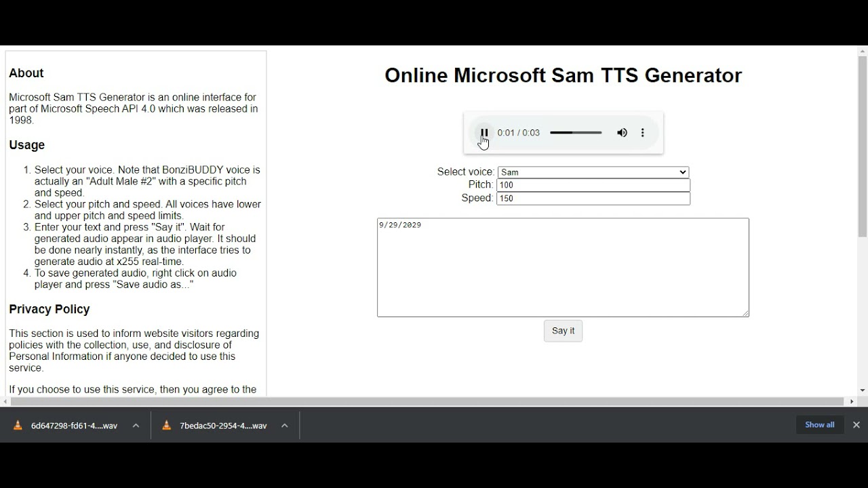Open the Select voice dropdown
Screen dimensions: 868x488
click(593, 172)
